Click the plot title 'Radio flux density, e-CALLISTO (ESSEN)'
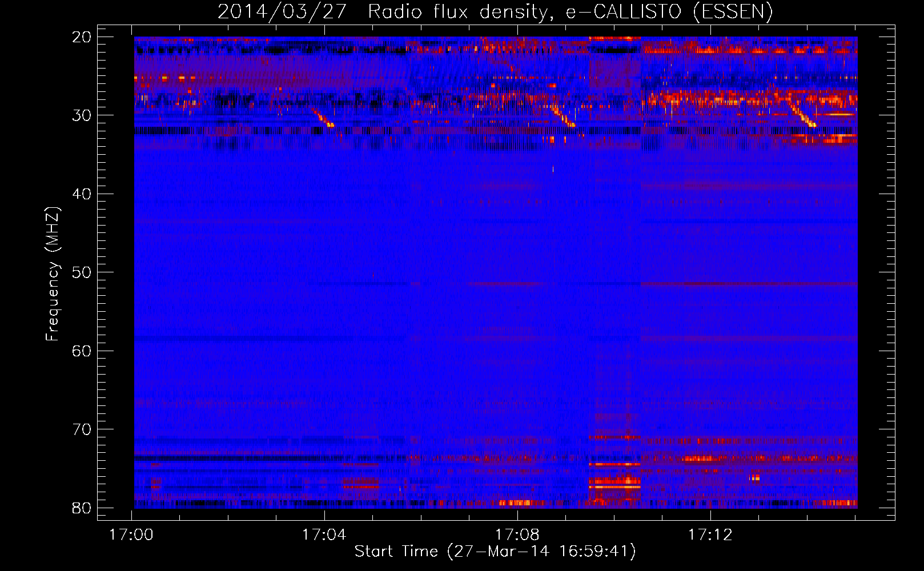The width and height of the screenshot is (924, 571). click(x=570, y=12)
